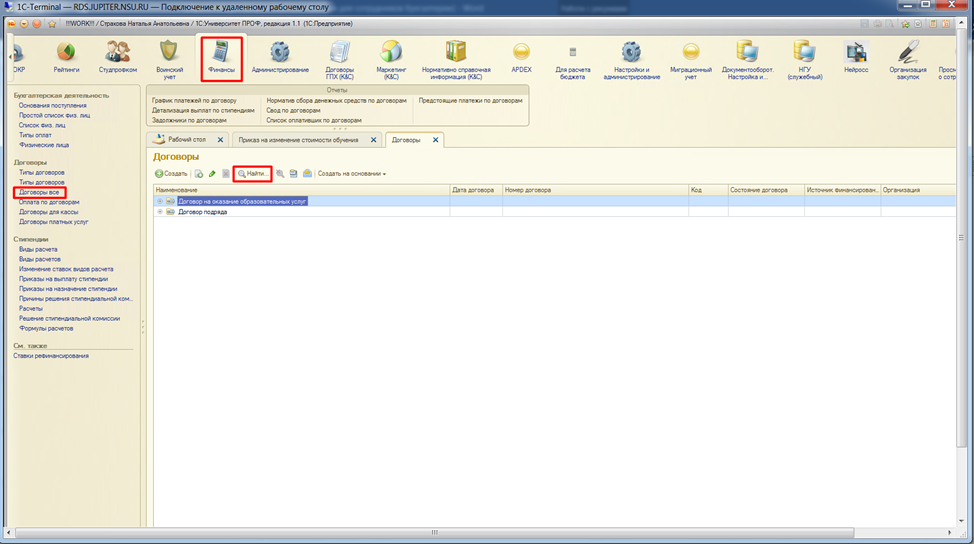
Task: Open the Договоры все sidebar link
Action: (40, 192)
